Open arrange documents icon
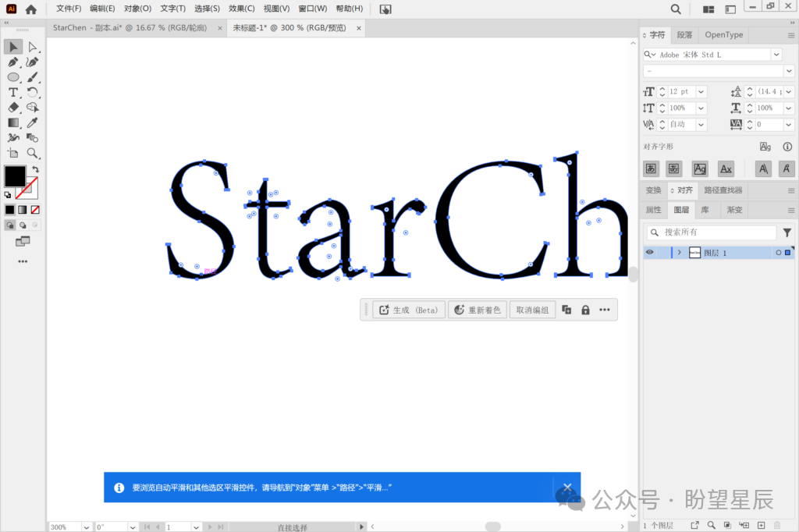 [x=708, y=9]
